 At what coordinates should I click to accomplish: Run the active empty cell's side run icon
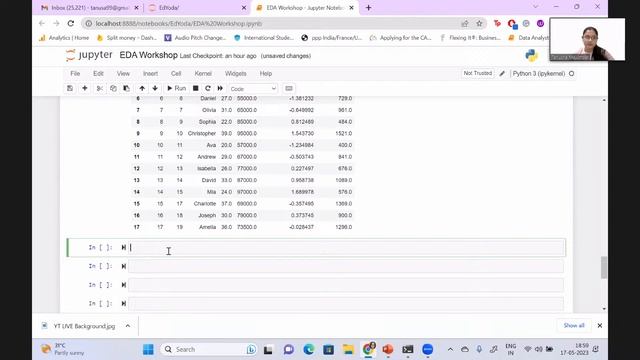coord(124,247)
